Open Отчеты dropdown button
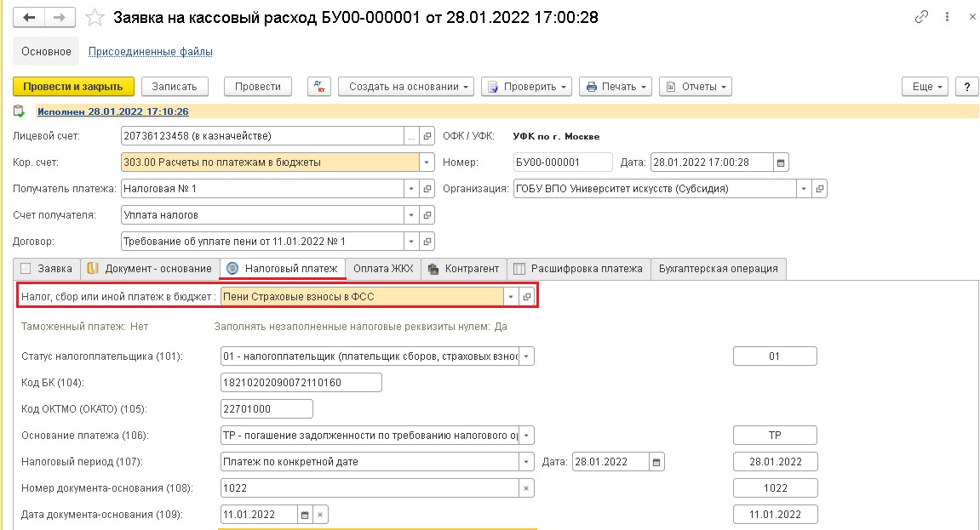This screenshot has width=980, height=530. pyautogui.click(x=696, y=87)
